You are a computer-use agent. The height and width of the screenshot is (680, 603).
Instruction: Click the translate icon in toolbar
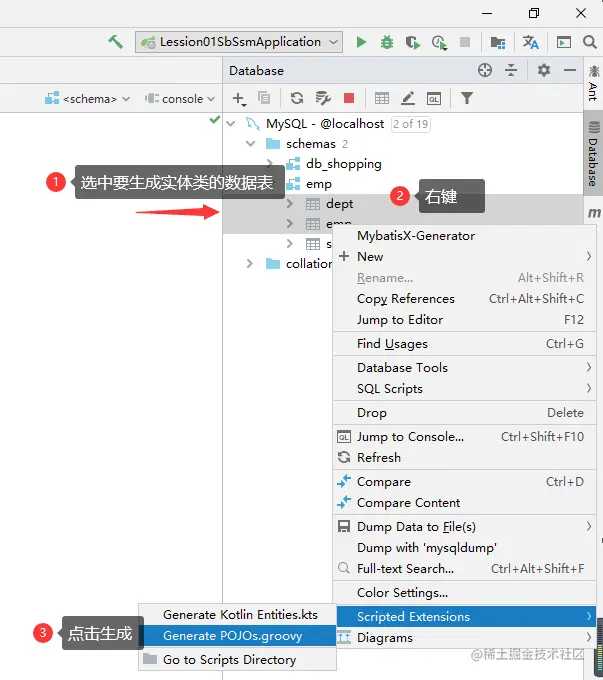tap(530, 42)
